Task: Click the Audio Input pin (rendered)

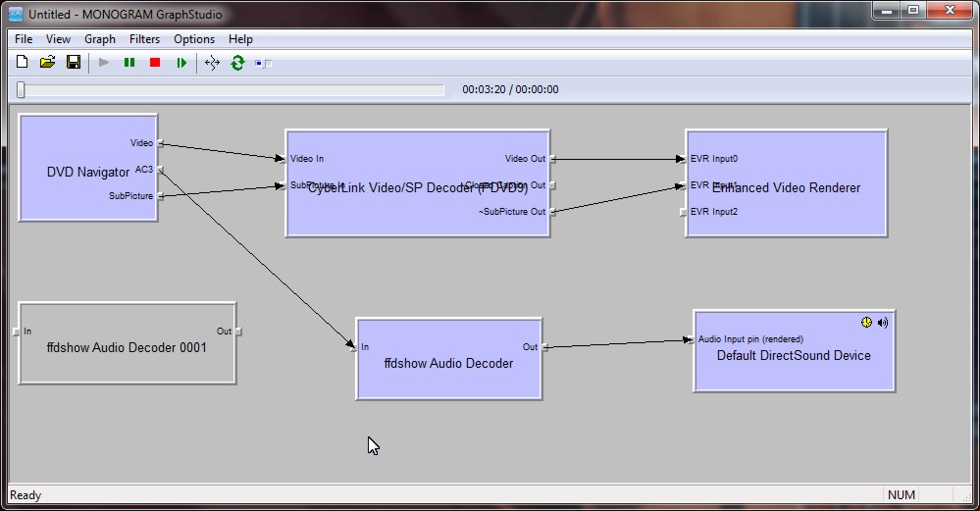Action: coord(691,339)
